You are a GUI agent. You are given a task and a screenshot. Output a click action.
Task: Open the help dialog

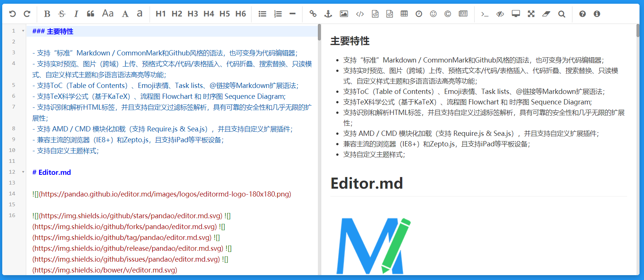click(583, 14)
